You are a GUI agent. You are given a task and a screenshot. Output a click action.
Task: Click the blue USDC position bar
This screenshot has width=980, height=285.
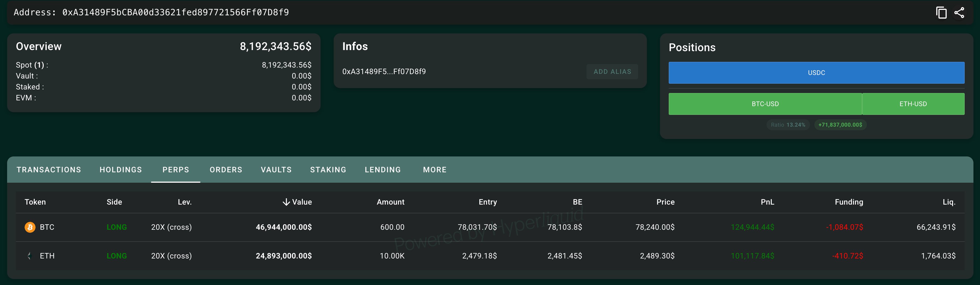(816, 73)
